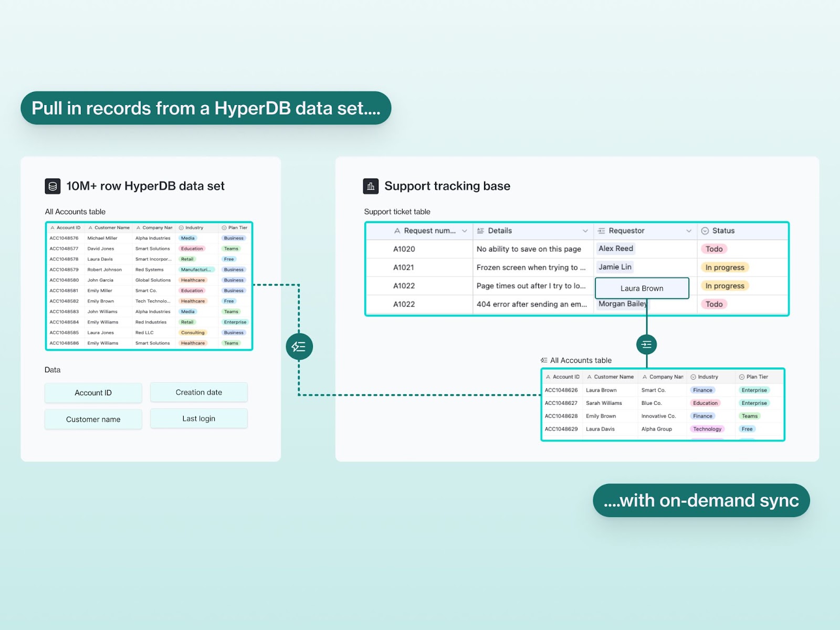Click ACC1048629 in right accounts table
Viewport: 840px width, 630px height.
tap(561, 429)
